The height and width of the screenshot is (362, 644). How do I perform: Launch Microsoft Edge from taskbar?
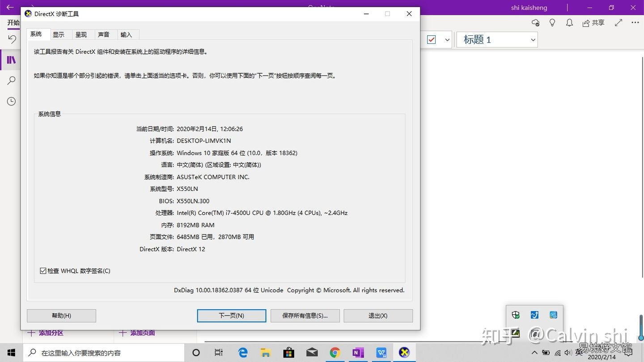pos(243,353)
